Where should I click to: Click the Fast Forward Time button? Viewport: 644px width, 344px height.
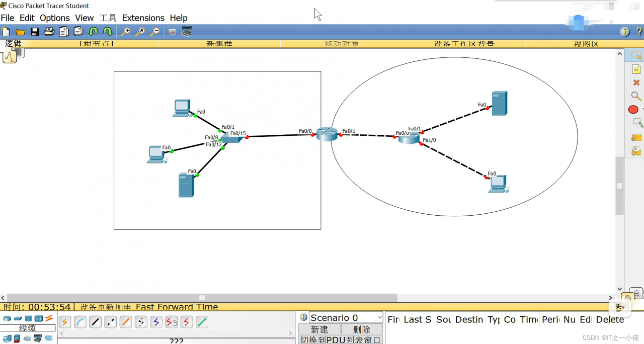(x=177, y=307)
